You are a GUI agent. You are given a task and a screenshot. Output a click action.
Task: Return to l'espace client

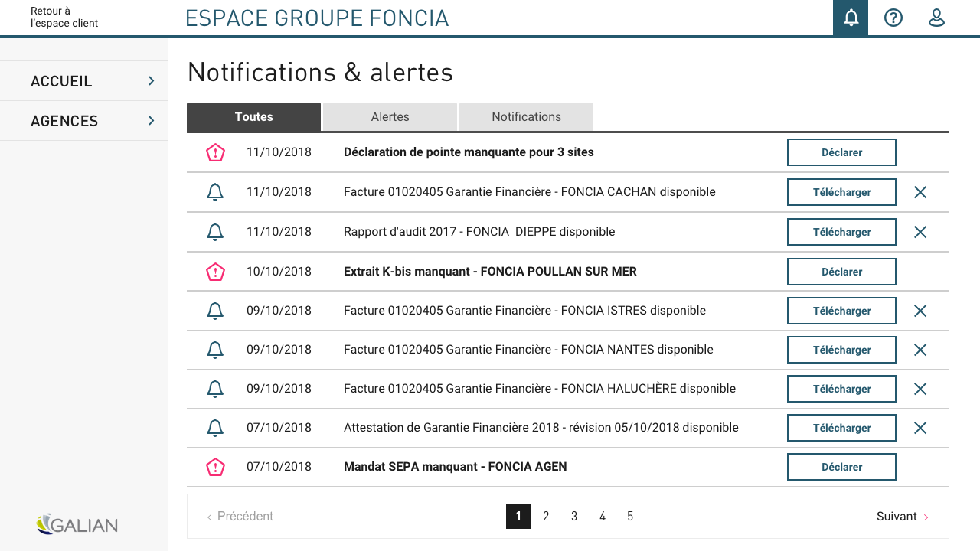[64, 17]
